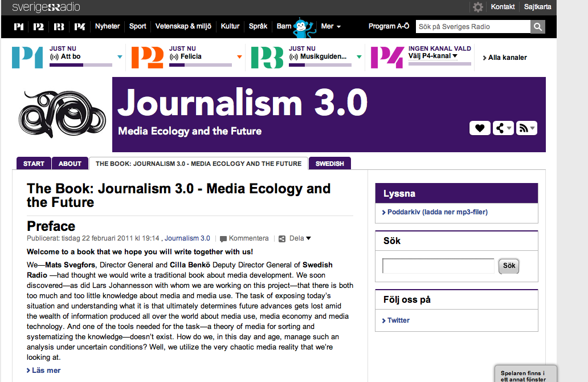Play live P3 broadcast icon beside Musikguiden

293,56
